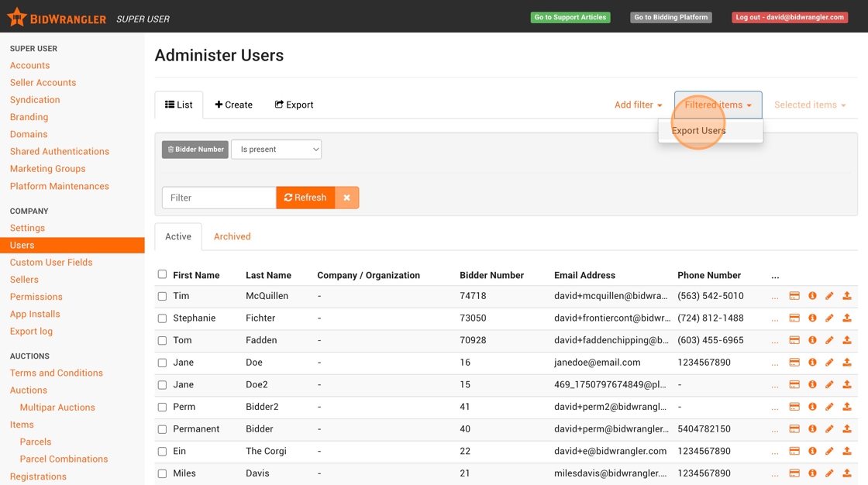Expand the Add filter dropdown
Screen dimensions: 868x485
pos(638,105)
